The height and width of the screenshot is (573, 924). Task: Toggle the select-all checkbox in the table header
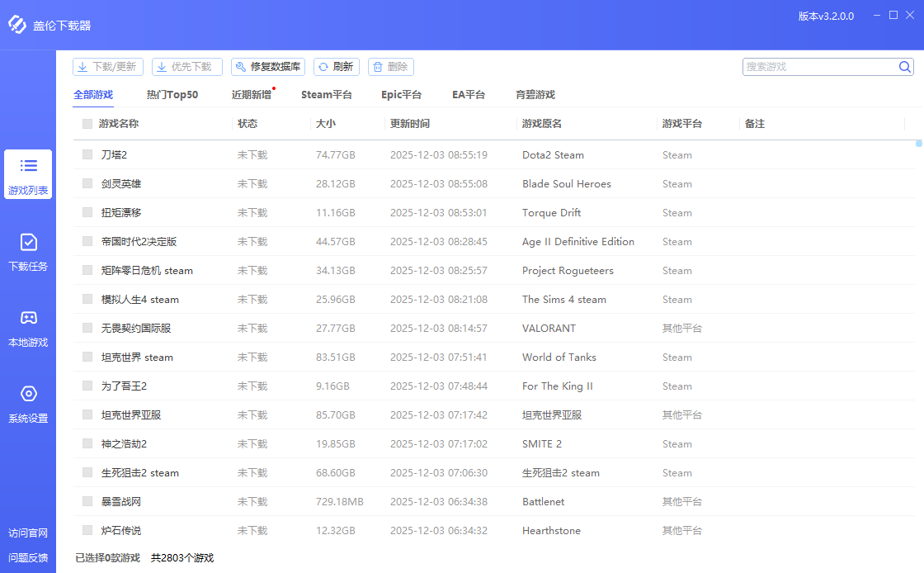87,123
